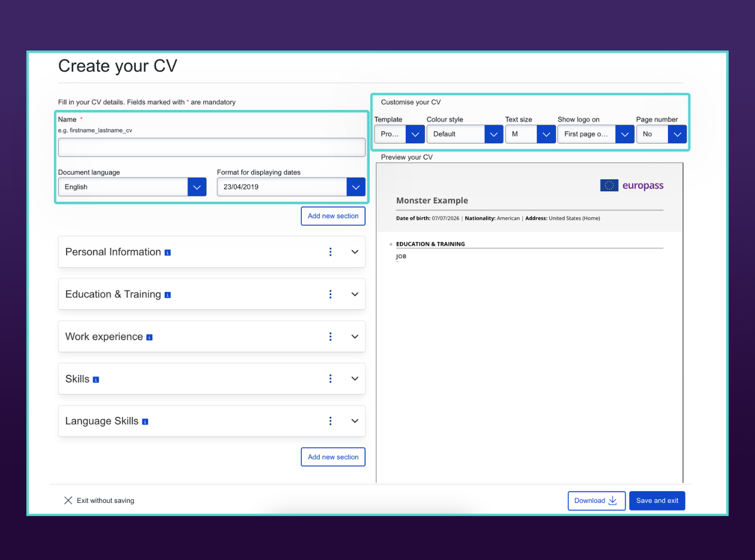The width and height of the screenshot is (755, 560).
Task: Click the bottom Add new section button
Action: click(333, 457)
